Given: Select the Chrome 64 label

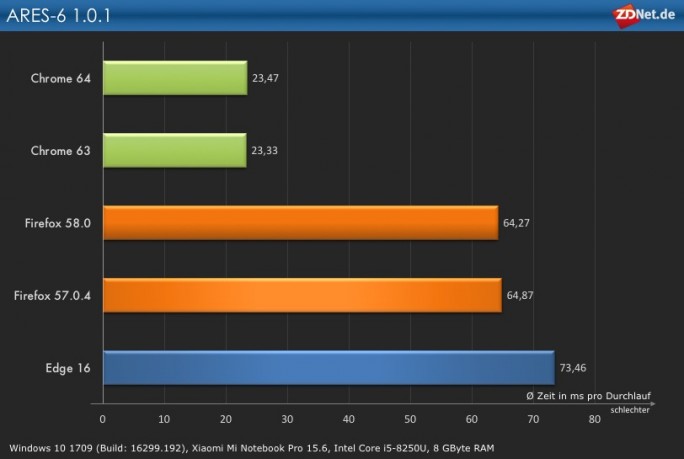Looking at the screenshot, I should 61,78.
